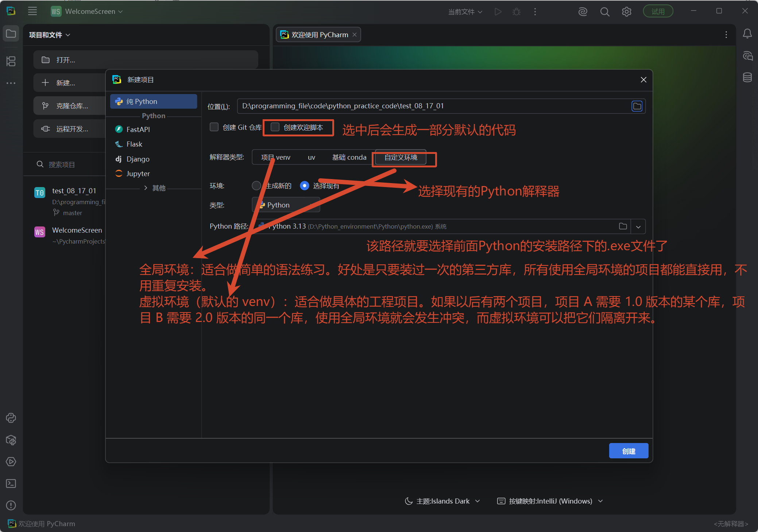Open IDE settings gear

tap(627, 12)
